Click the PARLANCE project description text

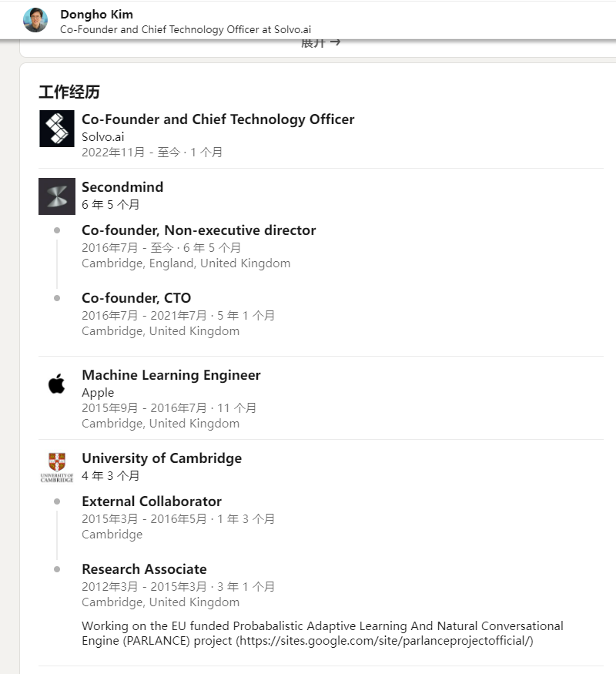tap(322, 633)
